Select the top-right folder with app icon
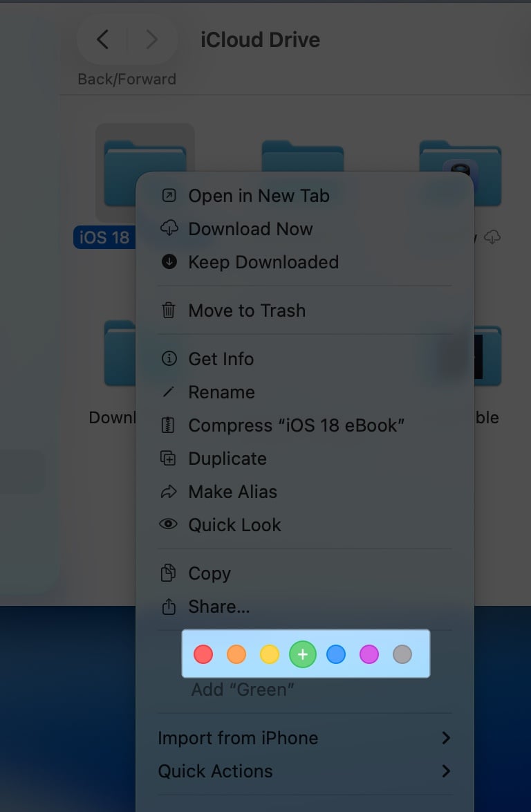The height and width of the screenshot is (812, 531). click(460, 172)
